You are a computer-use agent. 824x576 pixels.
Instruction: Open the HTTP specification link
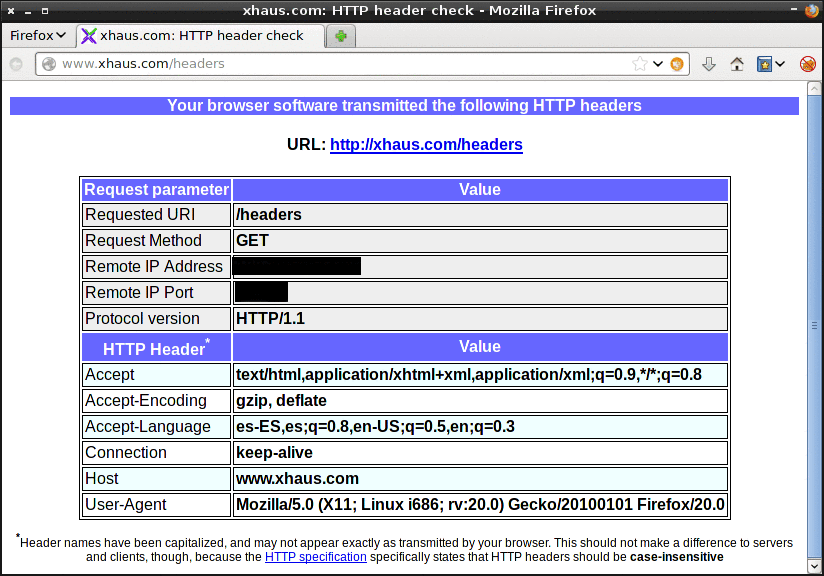(315, 557)
